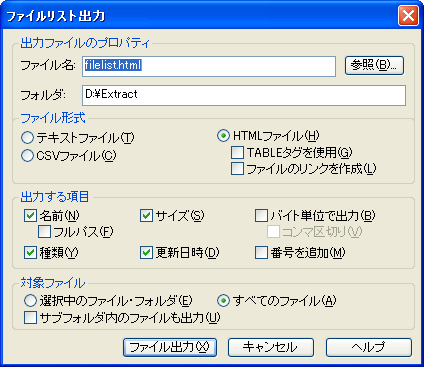The width and height of the screenshot is (424, 367).
Task: Click the ファイル出力(X) button
Action: pos(170,347)
